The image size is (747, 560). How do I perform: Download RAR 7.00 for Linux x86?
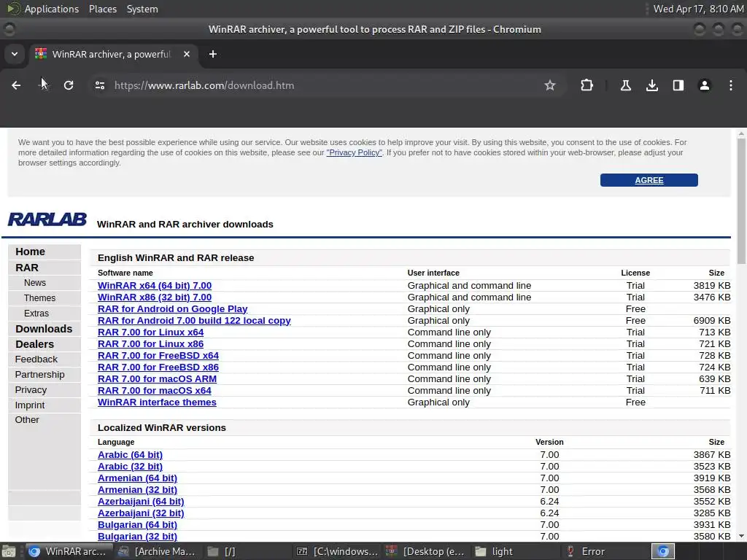point(150,344)
